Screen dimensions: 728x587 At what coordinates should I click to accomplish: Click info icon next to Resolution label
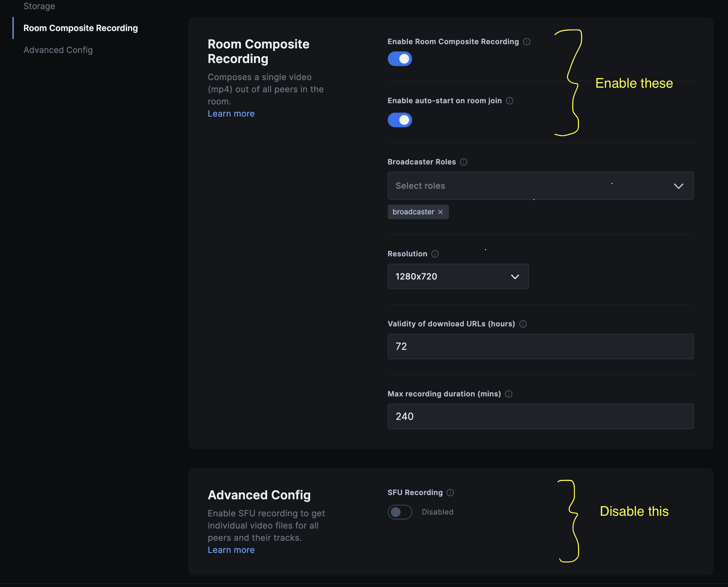pos(435,254)
